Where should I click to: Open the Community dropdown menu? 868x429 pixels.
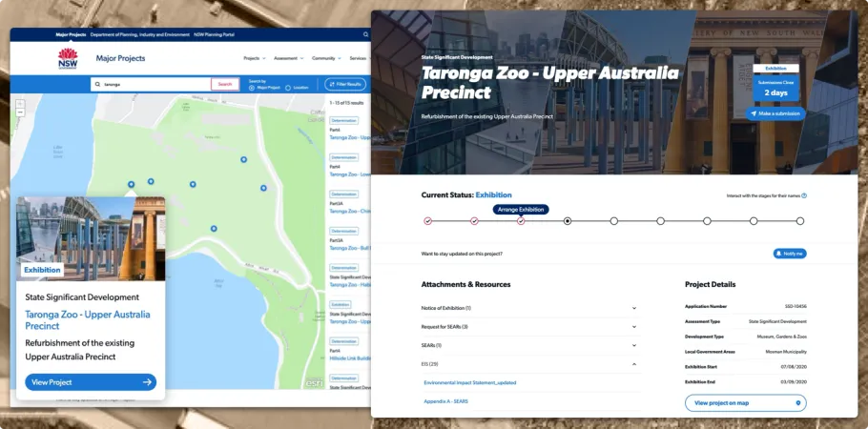point(326,58)
